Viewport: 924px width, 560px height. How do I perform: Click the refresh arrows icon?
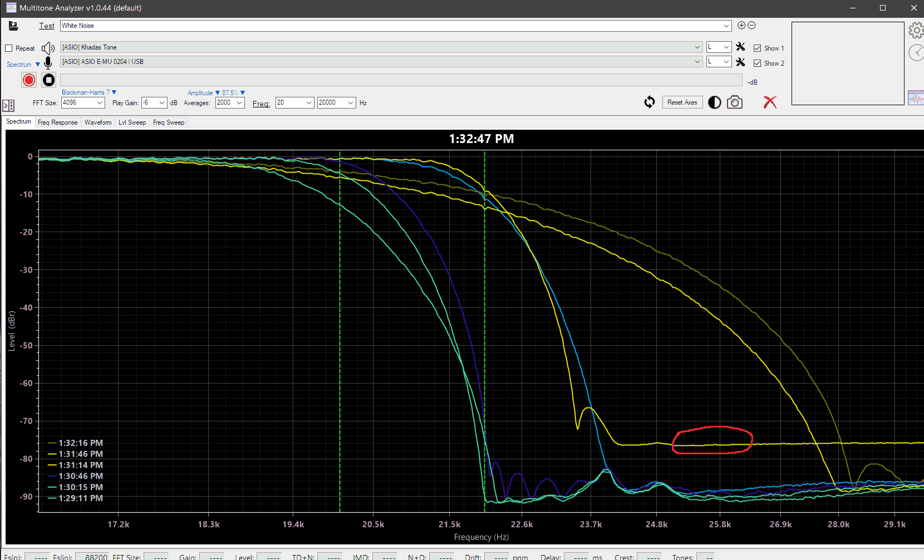coord(650,102)
